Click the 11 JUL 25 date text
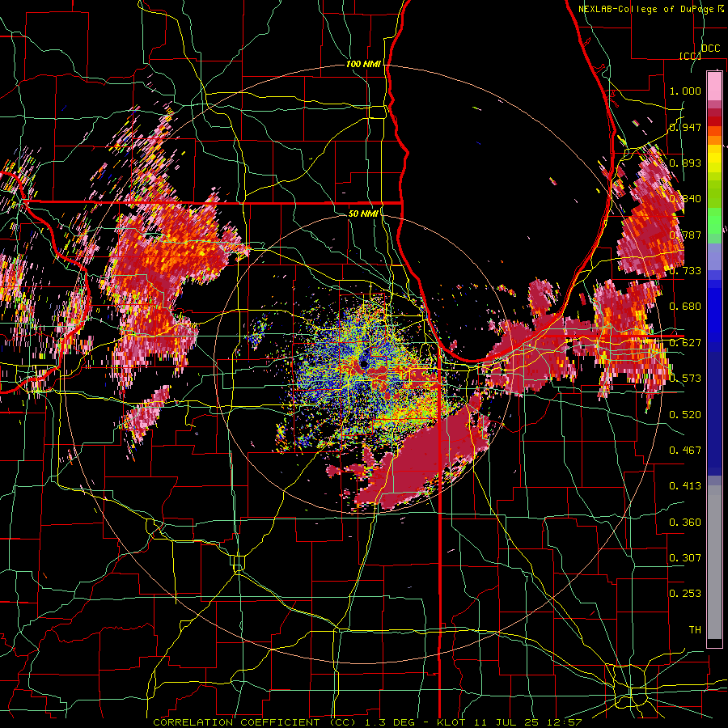The image size is (728, 728). [x=507, y=722]
